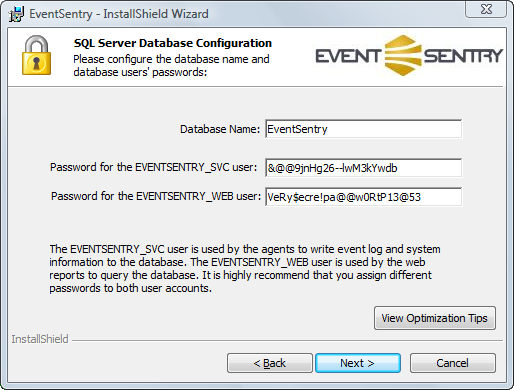
Task: Click the 'EventSentry - InstallShield Wizard' title
Action: 119,14
